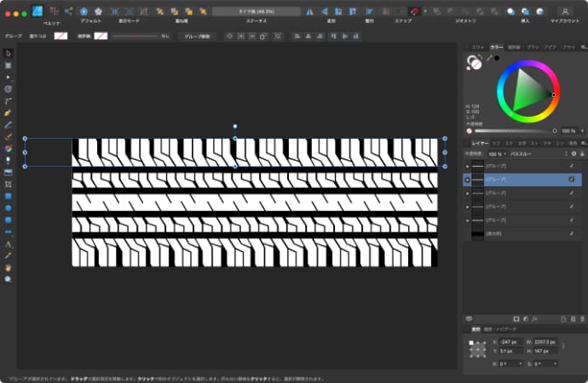588x383 pixels.
Task: Select the Artboard tool
Action: (x=9, y=65)
